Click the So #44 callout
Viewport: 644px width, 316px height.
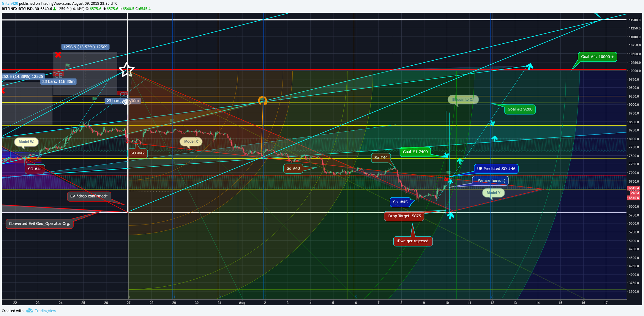(x=381, y=158)
